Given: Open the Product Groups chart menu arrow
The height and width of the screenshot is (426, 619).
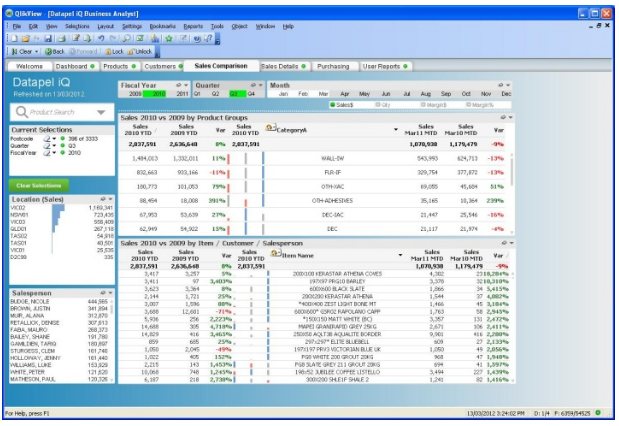Looking at the screenshot, I should pos(510,118).
